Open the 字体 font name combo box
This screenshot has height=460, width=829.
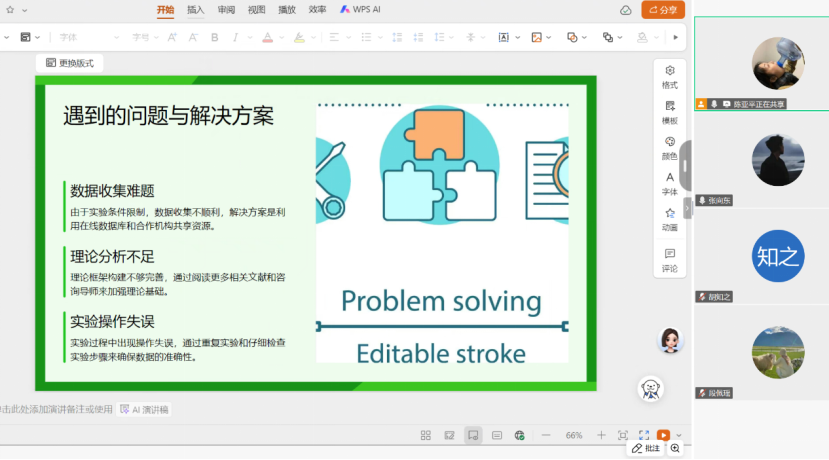click(89, 37)
